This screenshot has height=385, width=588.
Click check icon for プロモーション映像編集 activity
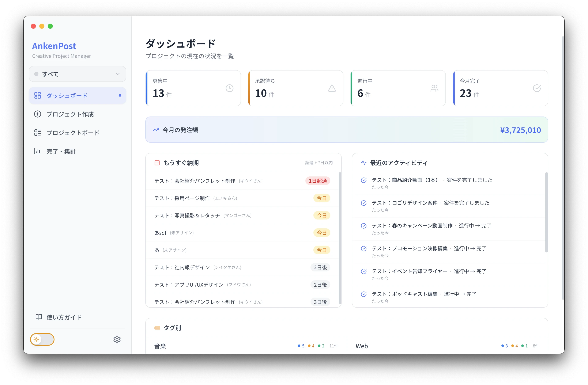tap(363, 248)
